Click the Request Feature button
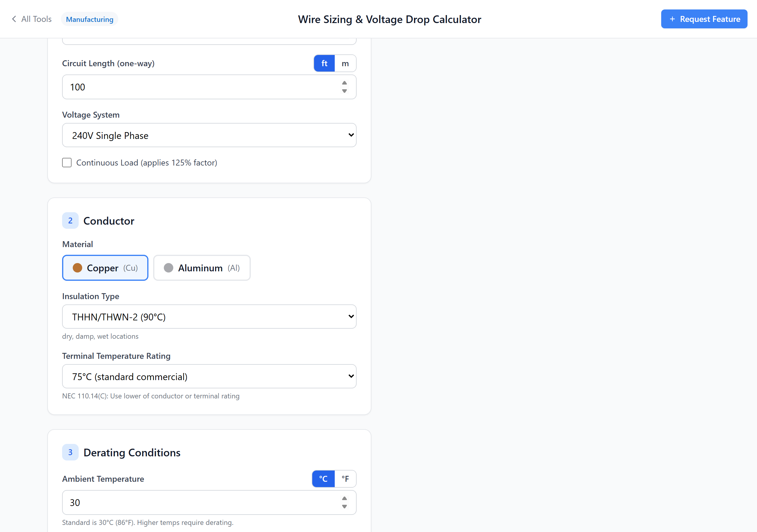 704,19
